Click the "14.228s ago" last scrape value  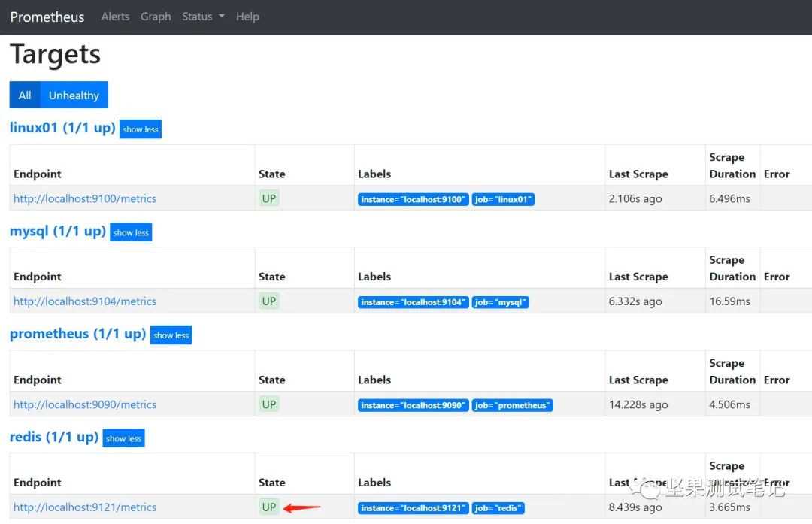click(638, 404)
